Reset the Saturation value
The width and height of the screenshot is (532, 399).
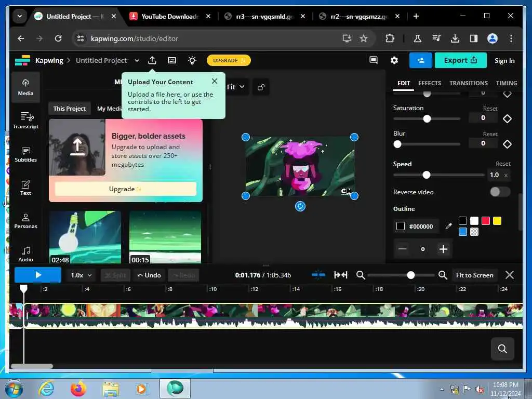(x=490, y=109)
